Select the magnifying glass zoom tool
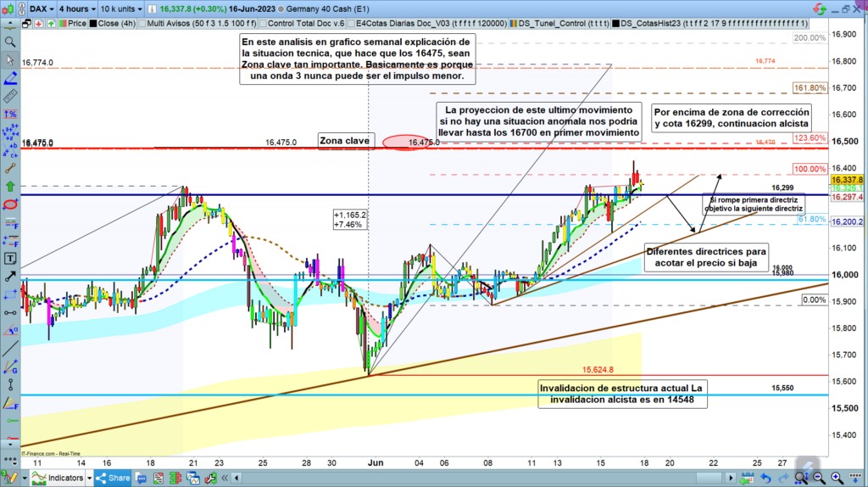 click(10, 41)
